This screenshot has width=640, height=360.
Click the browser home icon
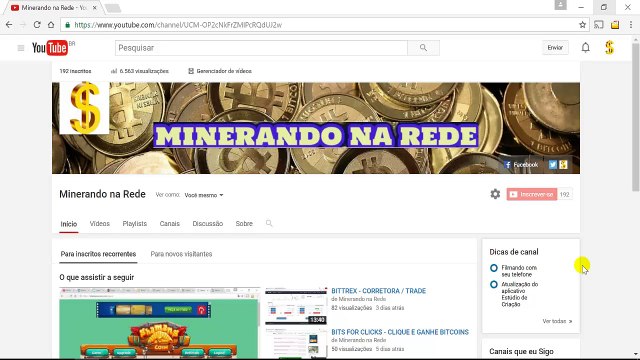click(x=51, y=25)
